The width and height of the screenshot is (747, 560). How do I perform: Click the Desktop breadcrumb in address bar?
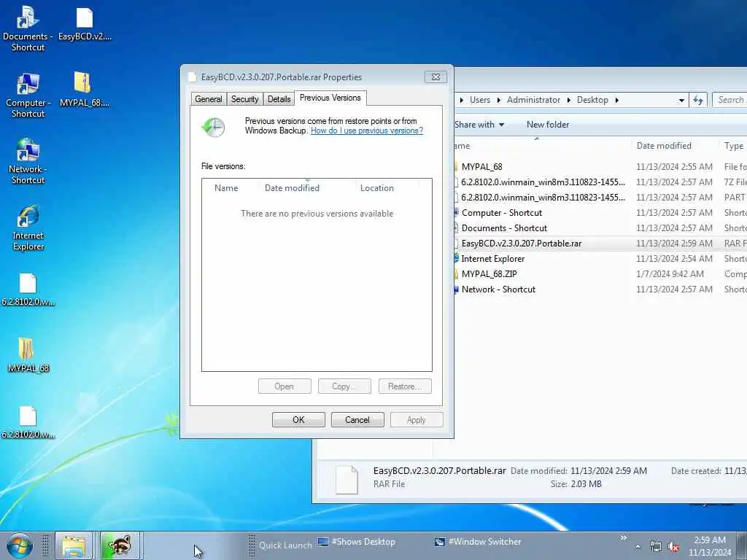pyautogui.click(x=592, y=100)
